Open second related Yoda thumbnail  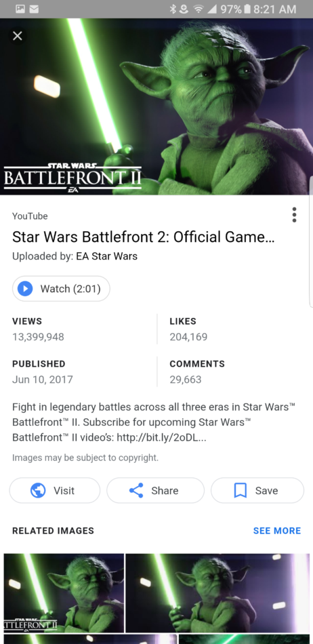(x=217, y=593)
